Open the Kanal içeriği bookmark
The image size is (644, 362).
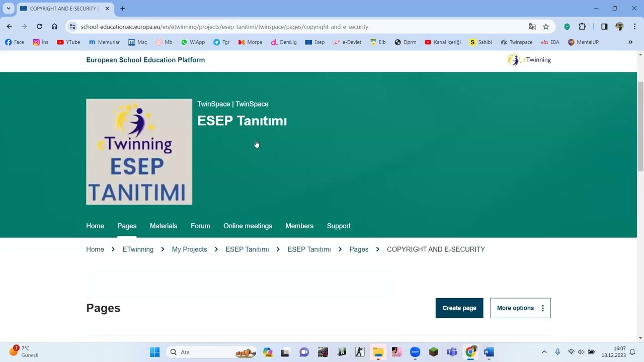pyautogui.click(x=443, y=42)
